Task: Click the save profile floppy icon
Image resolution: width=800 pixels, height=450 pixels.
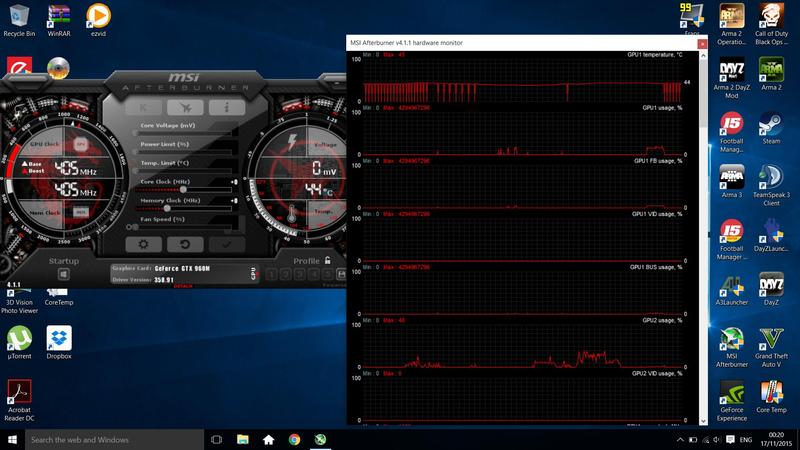Action: click(x=341, y=274)
